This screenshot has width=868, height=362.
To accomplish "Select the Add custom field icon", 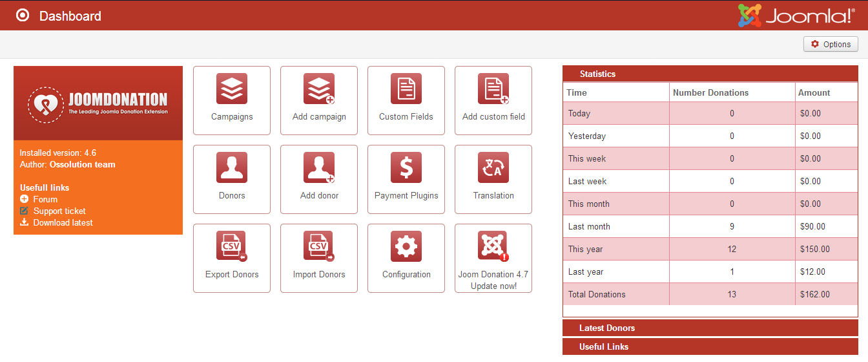I will click(x=493, y=89).
